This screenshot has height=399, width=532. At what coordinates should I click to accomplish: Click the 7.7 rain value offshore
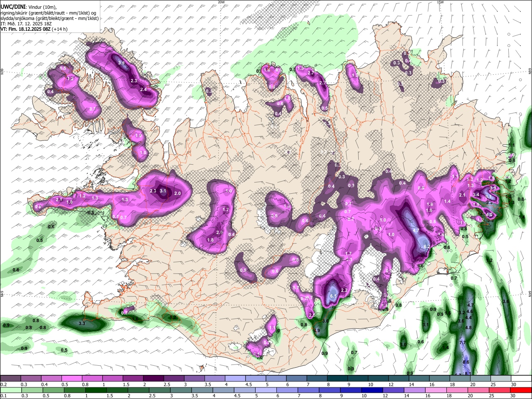coord(463,342)
